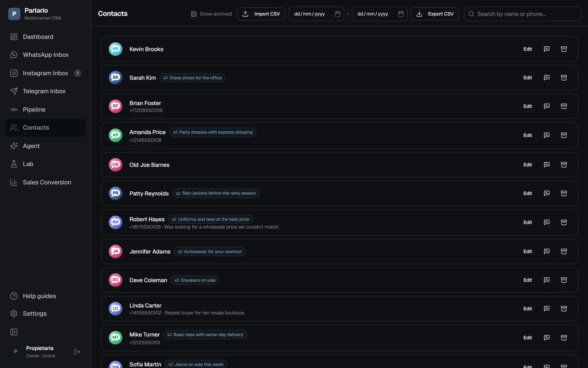Image resolution: width=588 pixels, height=368 pixels.
Task: Click the start date dd/mm/yyyy field
Action: pos(316,14)
